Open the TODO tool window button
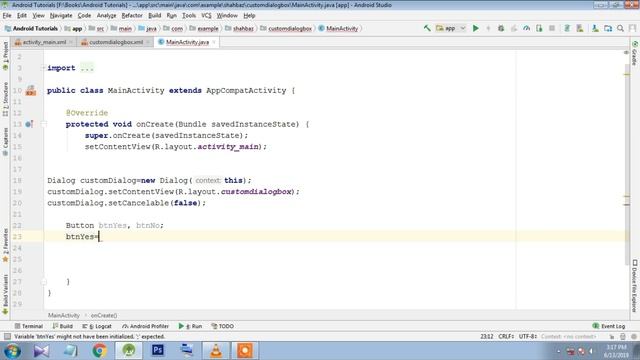640x360 pixels. (x=222, y=326)
